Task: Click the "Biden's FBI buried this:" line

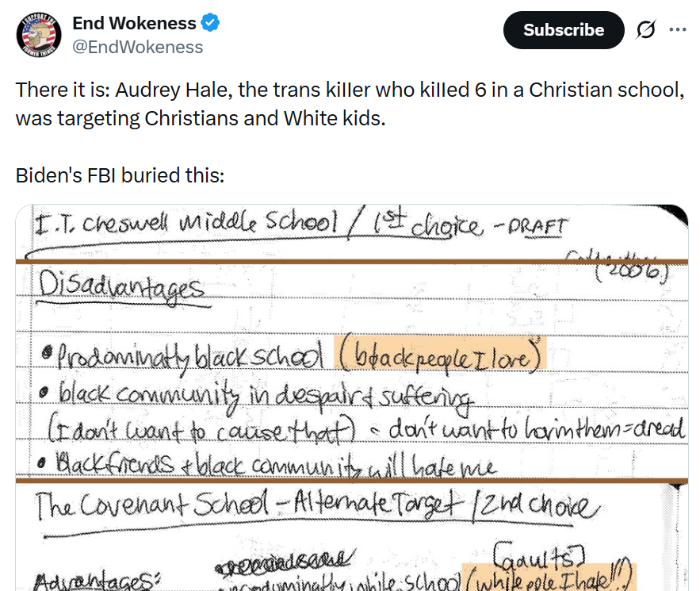Action: point(120,175)
